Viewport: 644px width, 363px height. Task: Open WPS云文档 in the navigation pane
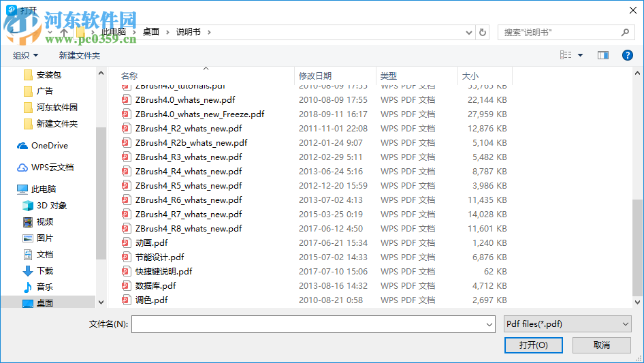pos(45,168)
